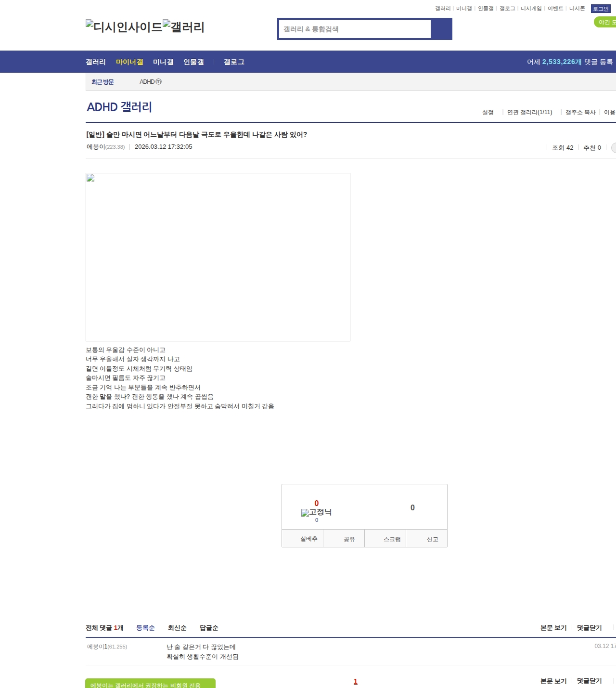Image resolution: width=616 pixels, height=688 pixels.
Task: Click the post timestamp 2026.03.12 17:32:05
Action: [163, 147]
